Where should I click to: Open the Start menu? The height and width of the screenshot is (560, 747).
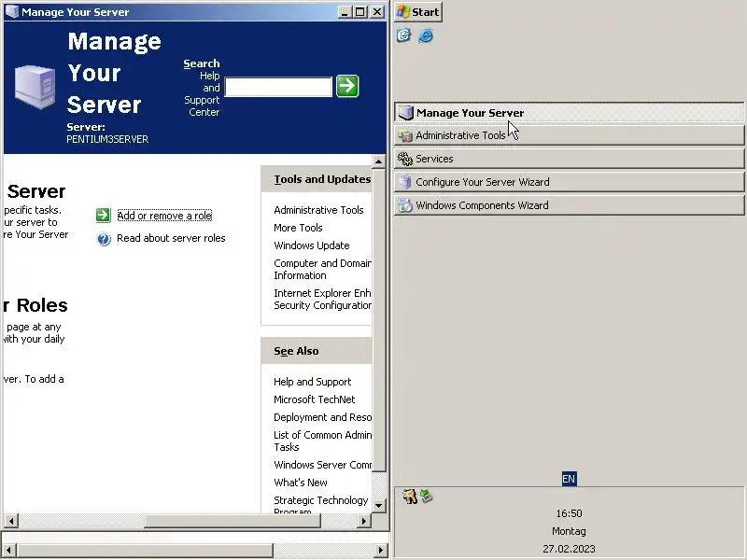point(418,12)
